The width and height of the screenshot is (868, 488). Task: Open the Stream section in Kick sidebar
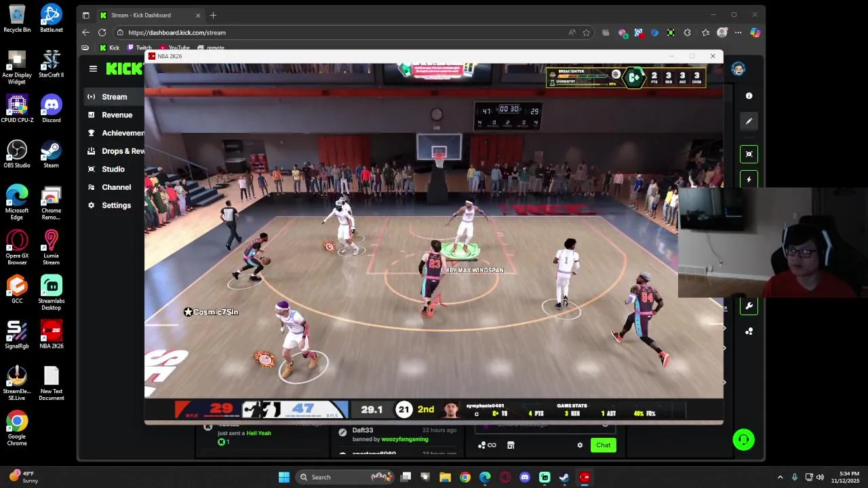tap(114, 97)
